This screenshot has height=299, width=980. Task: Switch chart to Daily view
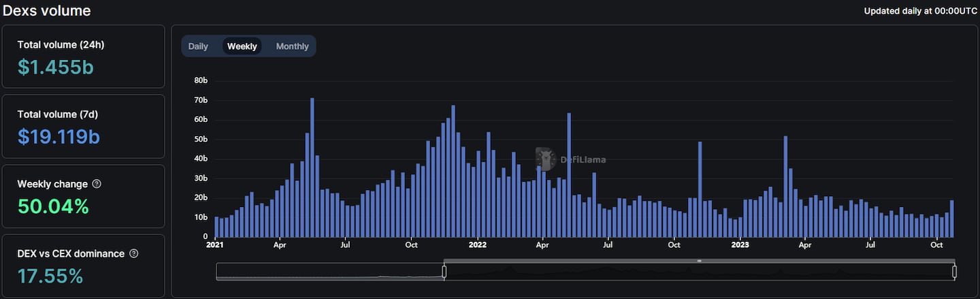pos(198,46)
